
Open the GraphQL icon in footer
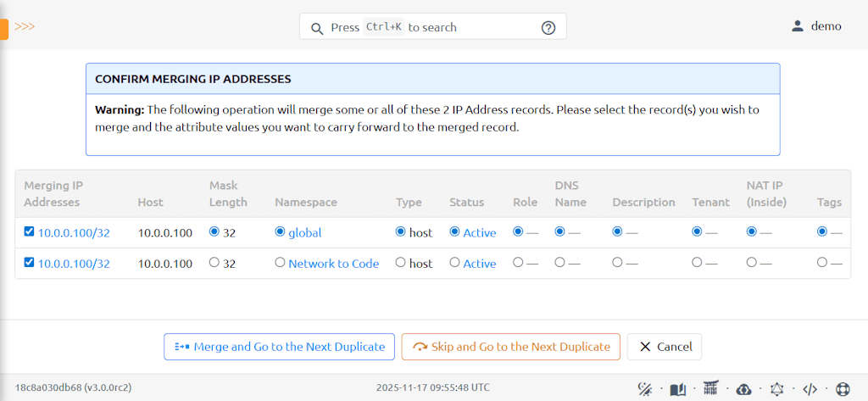pos(776,389)
